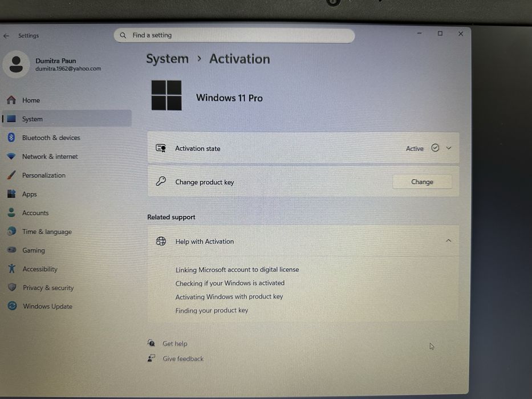This screenshot has height=399, width=532.
Task: Select System in the sidebar
Action: (x=67, y=119)
